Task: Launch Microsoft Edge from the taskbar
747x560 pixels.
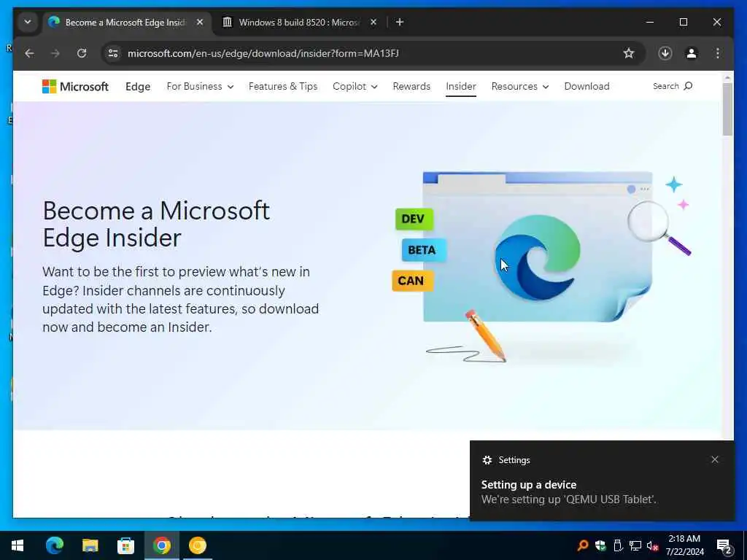Action: [x=54, y=545]
